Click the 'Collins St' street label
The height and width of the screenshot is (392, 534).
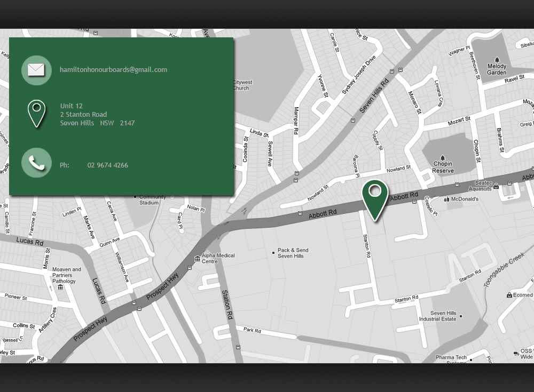(x=24, y=326)
